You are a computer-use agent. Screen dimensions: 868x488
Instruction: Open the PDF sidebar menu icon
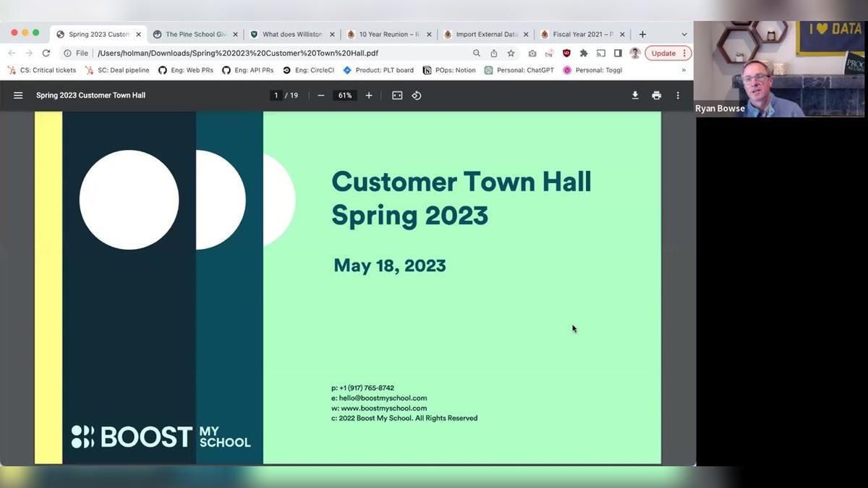coord(18,95)
